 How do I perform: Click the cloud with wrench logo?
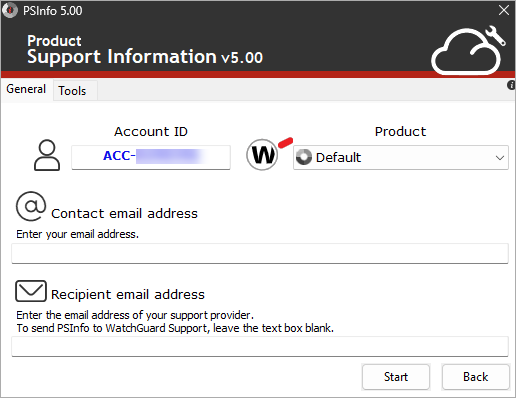click(468, 50)
